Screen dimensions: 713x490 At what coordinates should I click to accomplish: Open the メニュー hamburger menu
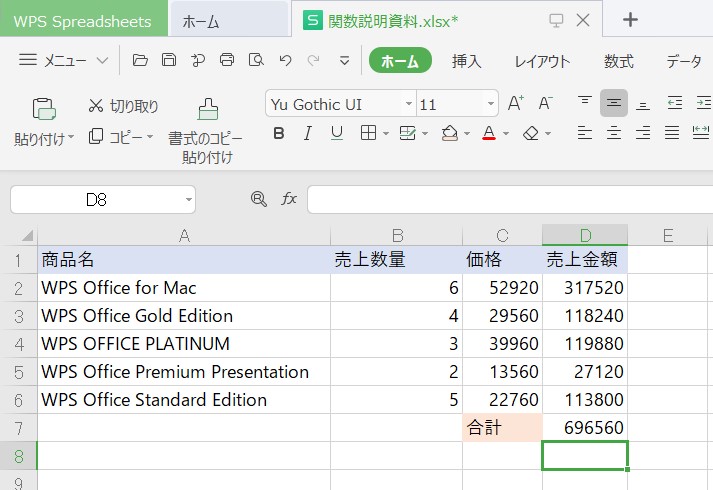point(63,60)
